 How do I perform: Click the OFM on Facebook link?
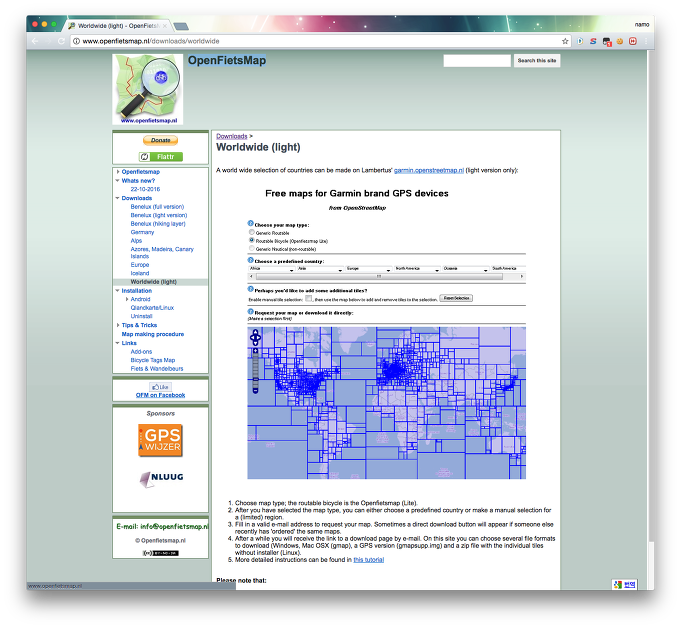[160, 395]
